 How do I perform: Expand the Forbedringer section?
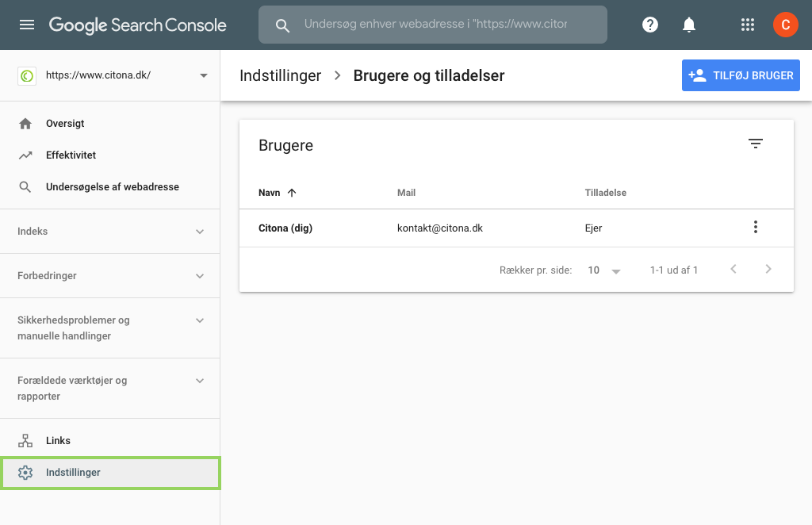coord(109,275)
